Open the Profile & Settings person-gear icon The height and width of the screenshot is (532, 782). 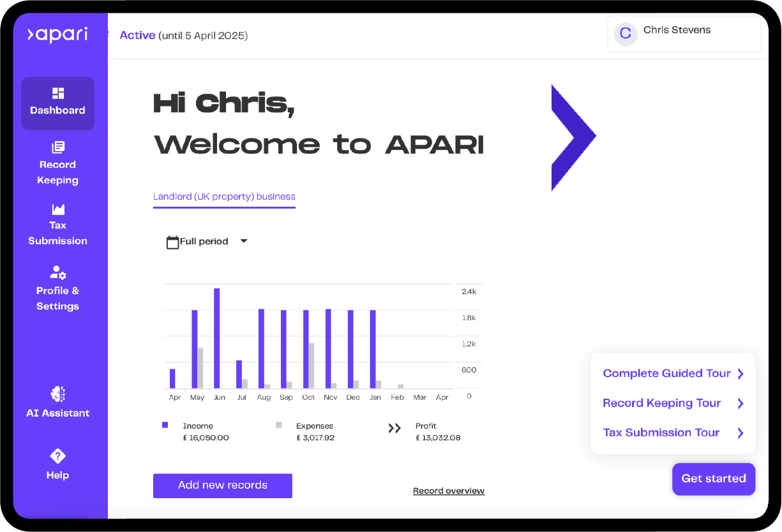58,273
